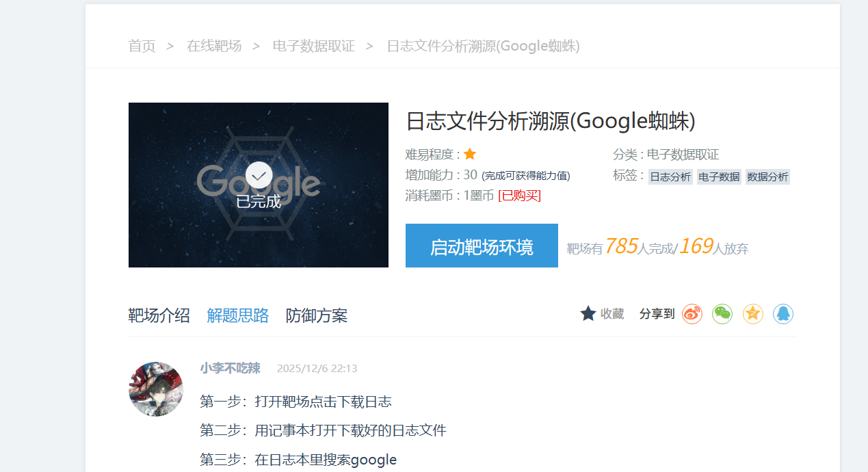868x472 pixels.
Task: Click the 消耗墨币 : 1墨币 text
Action: 449,196
